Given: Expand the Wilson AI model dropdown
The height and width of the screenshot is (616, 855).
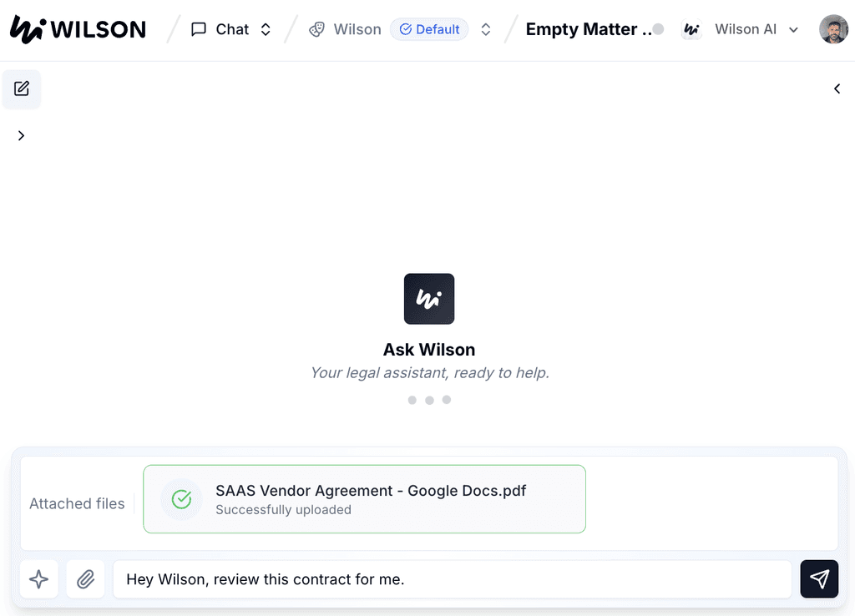Looking at the screenshot, I should (x=793, y=30).
